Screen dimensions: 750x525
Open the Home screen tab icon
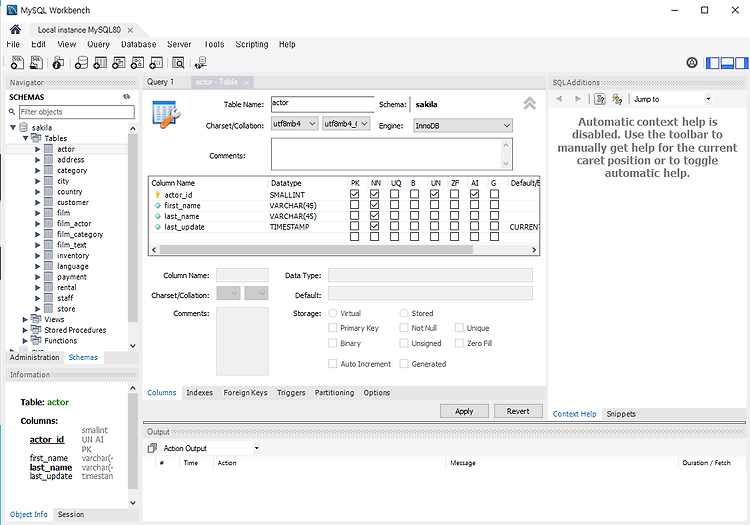pyautogui.click(x=15, y=30)
